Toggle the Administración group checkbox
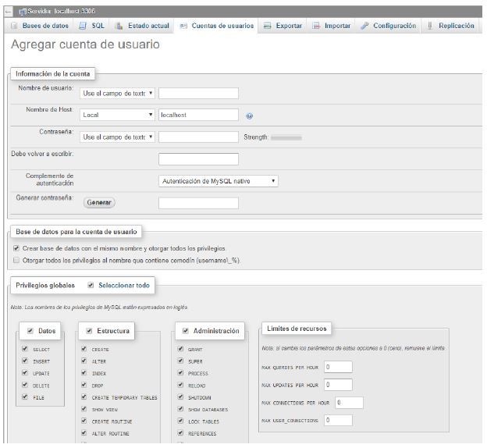This screenshot has height=448, width=487. pyautogui.click(x=186, y=331)
